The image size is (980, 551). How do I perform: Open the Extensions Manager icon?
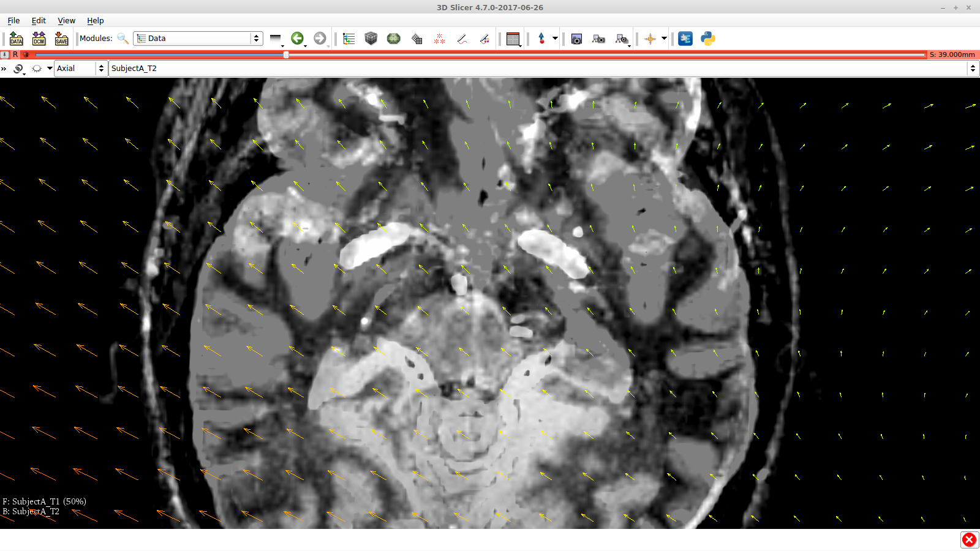tap(685, 39)
